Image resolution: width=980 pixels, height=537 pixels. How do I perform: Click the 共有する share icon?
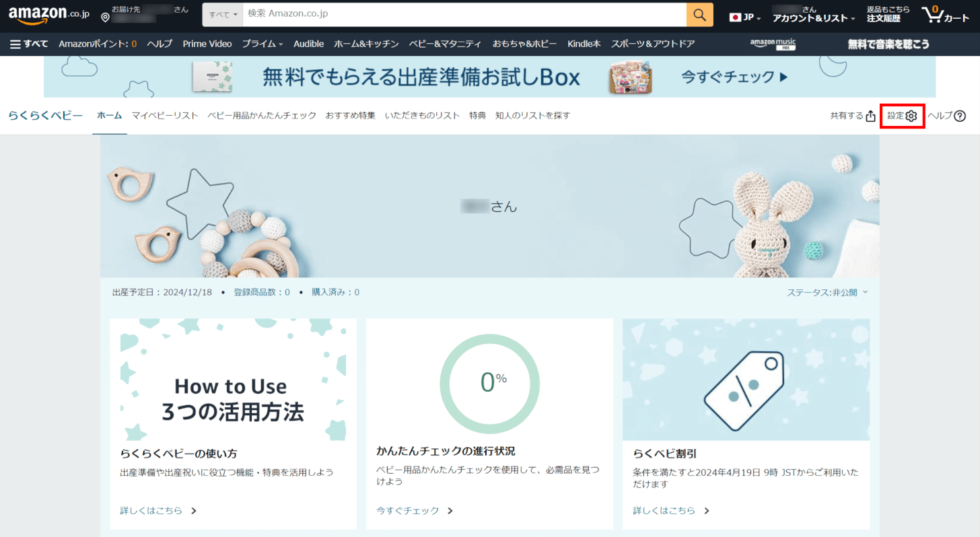click(871, 116)
